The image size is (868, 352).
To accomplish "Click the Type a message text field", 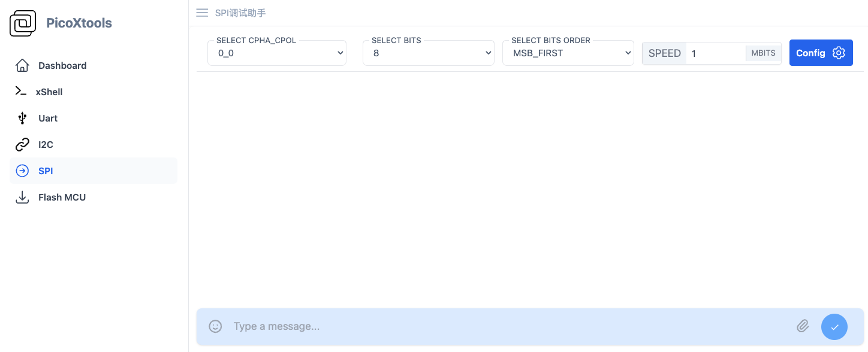I will pyautogui.click(x=510, y=326).
